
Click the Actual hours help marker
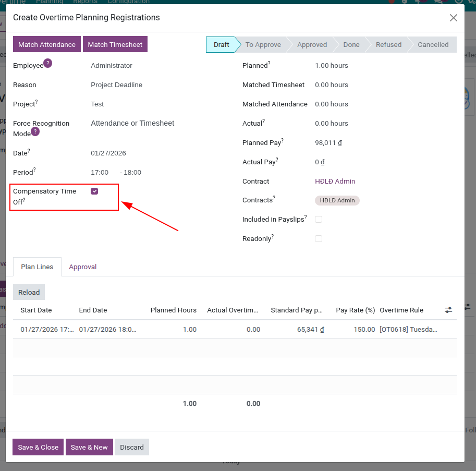[263, 120]
